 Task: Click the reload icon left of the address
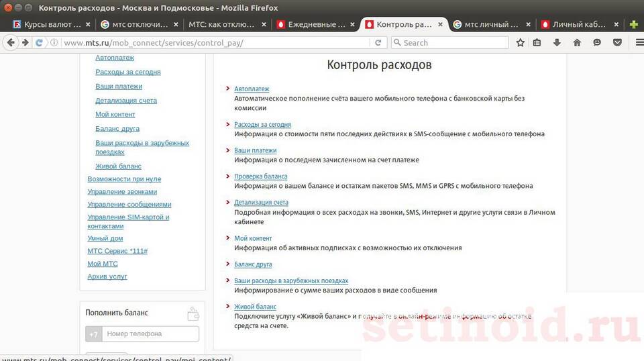(40, 42)
